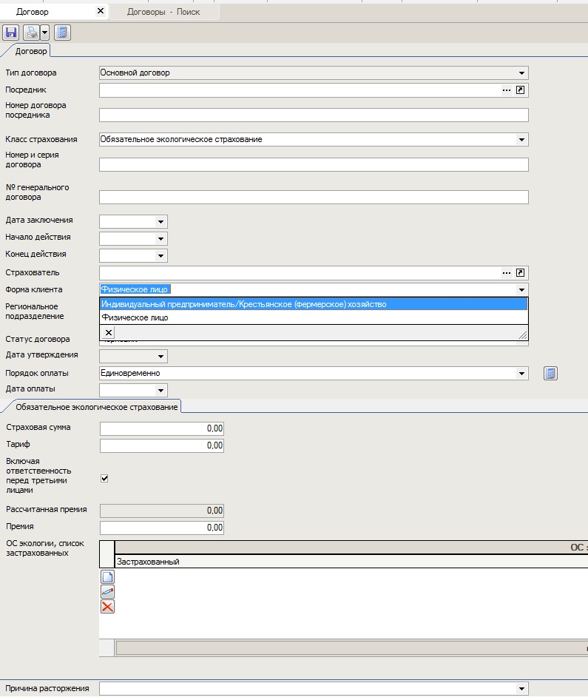Click the calculator icon next to Порядок оплаты
The width and height of the screenshot is (588, 700).
point(550,374)
